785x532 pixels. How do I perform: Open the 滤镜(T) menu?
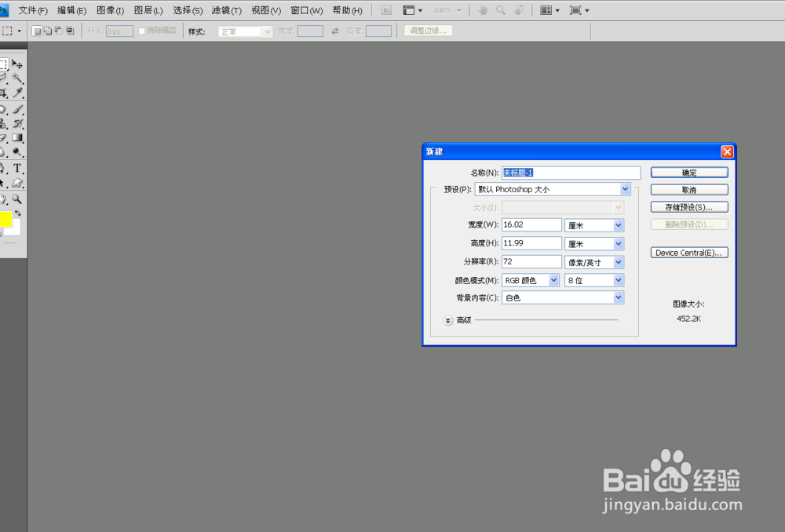coord(227,10)
